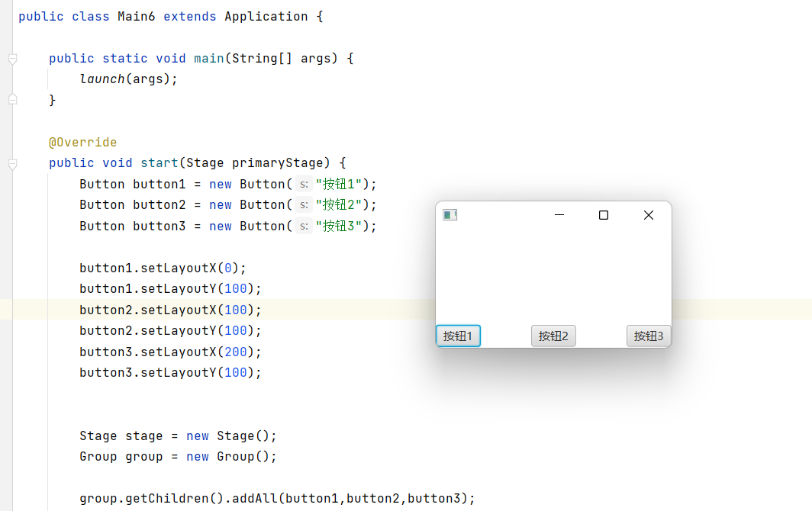Screen dimensions: 812x511
Task: Collapse the main method fold marker
Action: (13, 59)
